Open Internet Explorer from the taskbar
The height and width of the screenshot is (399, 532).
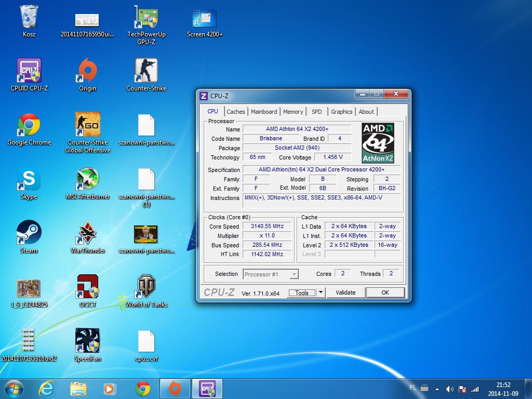coord(46,389)
